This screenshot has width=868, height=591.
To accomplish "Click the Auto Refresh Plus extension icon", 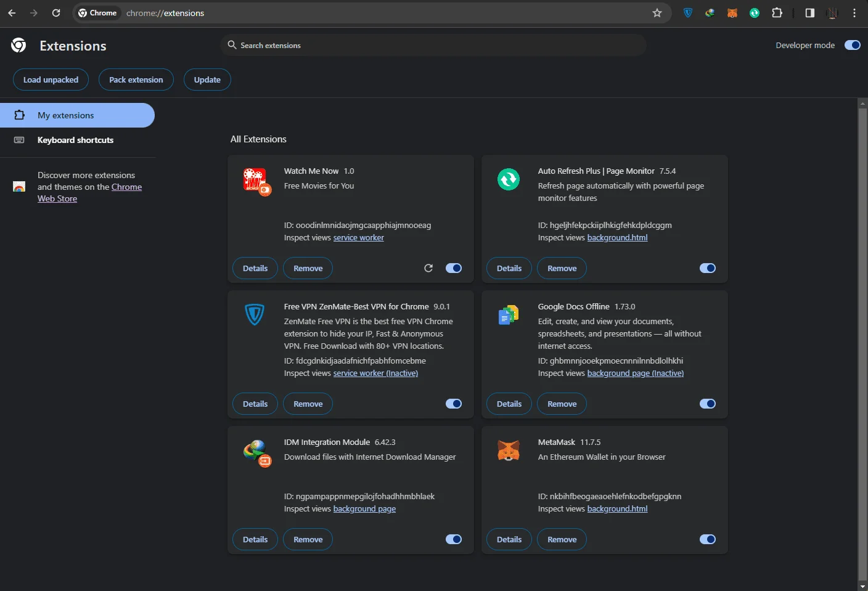I will (x=509, y=179).
